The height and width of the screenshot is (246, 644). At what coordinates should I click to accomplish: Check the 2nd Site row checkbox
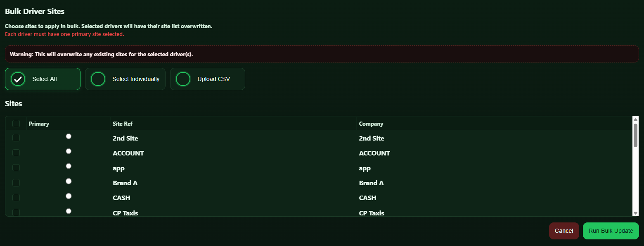click(16, 138)
